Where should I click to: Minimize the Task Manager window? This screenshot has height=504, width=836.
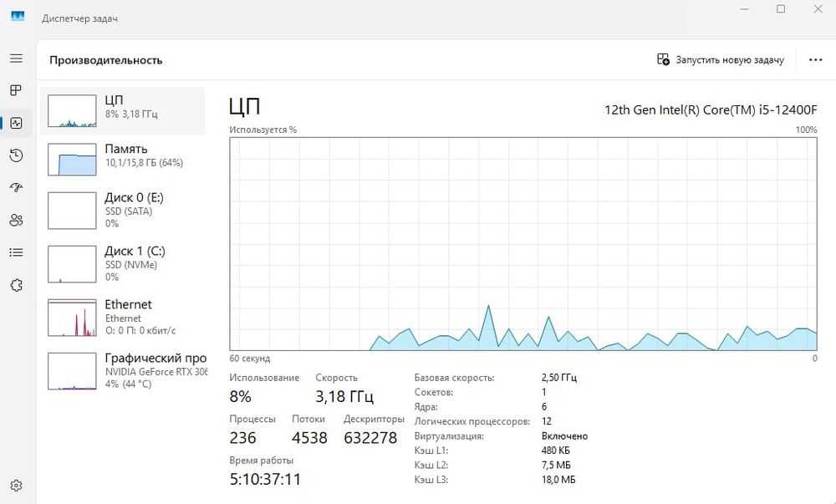tap(745, 9)
